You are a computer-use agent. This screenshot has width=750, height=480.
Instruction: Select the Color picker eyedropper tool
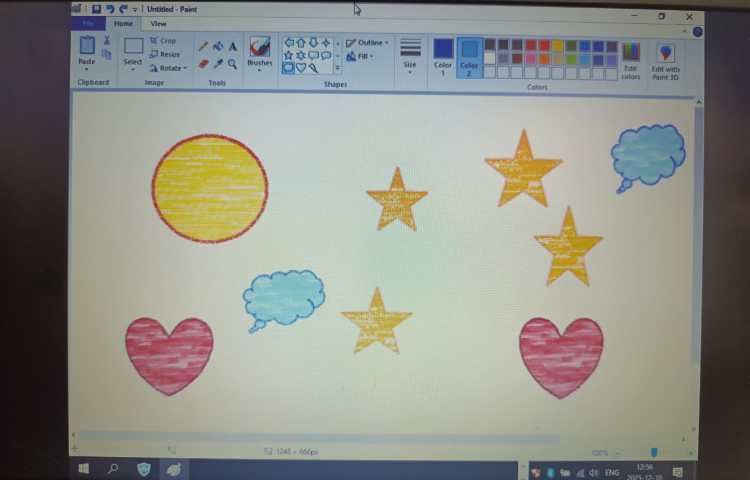click(x=218, y=63)
